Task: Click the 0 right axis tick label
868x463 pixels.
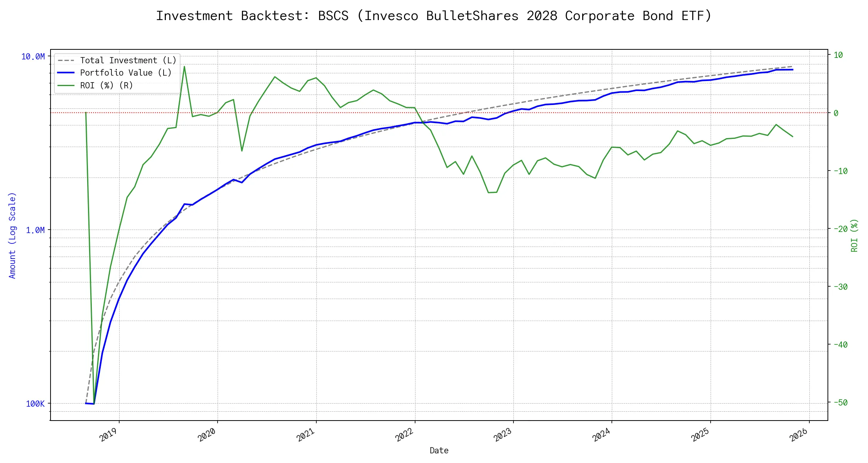Action: click(x=836, y=113)
